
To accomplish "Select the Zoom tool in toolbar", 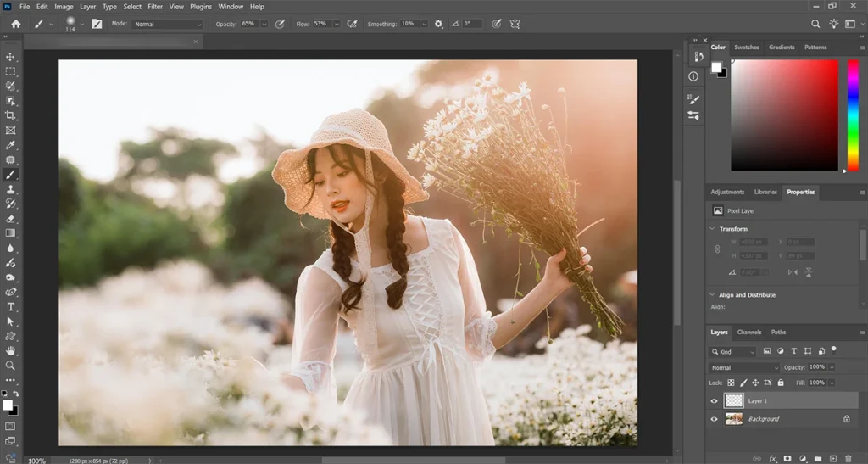I will (11, 366).
